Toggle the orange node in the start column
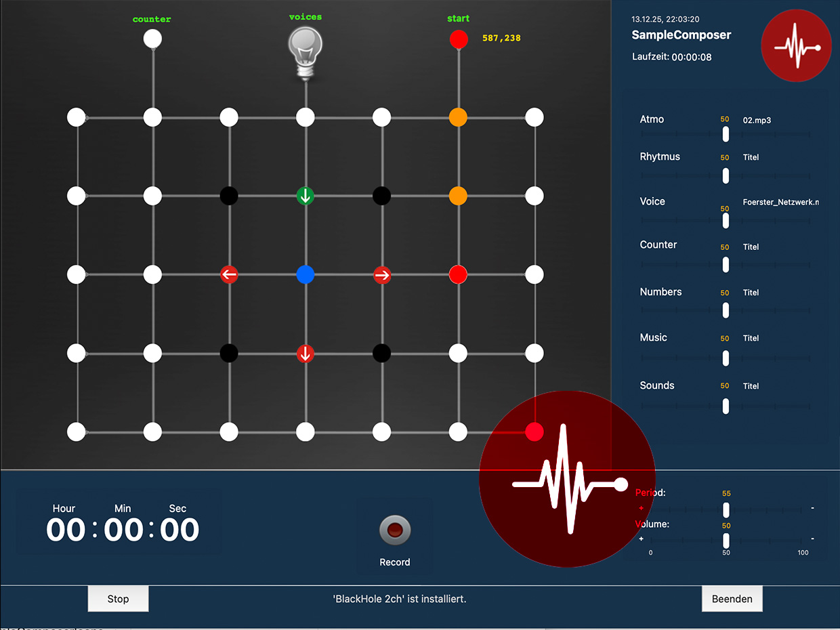This screenshot has height=630, width=840. (x=459, y=117)
